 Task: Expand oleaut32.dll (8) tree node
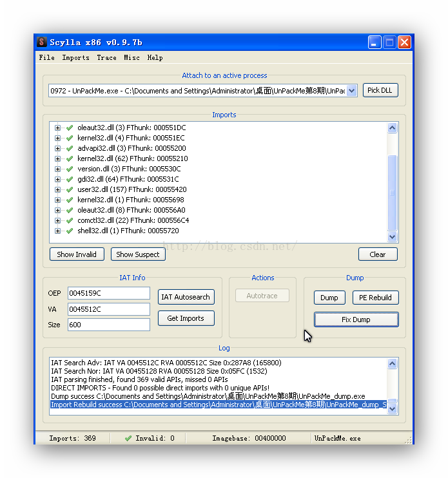click(x=57, y=210)
